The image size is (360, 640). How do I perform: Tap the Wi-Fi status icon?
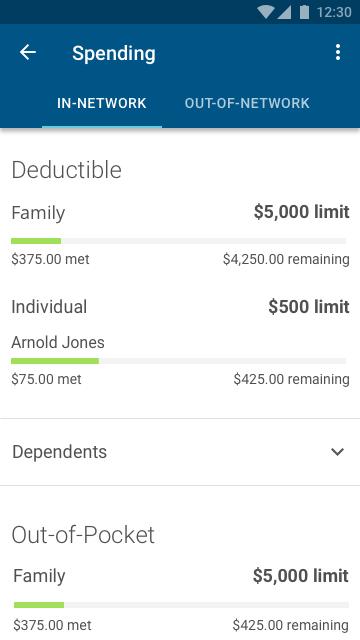[x=266, y=12]
